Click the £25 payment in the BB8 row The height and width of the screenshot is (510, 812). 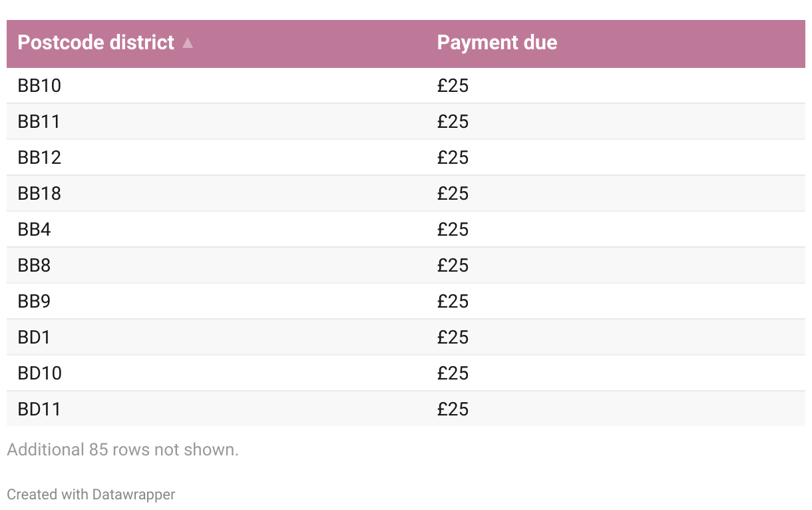(x=453, y=265)
